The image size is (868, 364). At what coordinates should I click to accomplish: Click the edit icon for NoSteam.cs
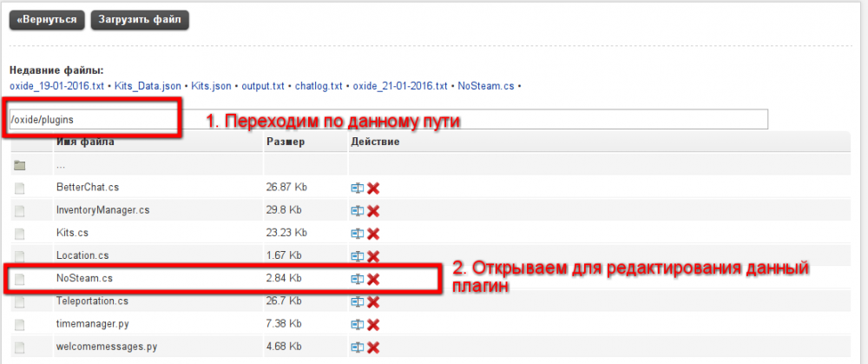click(357, 279)
